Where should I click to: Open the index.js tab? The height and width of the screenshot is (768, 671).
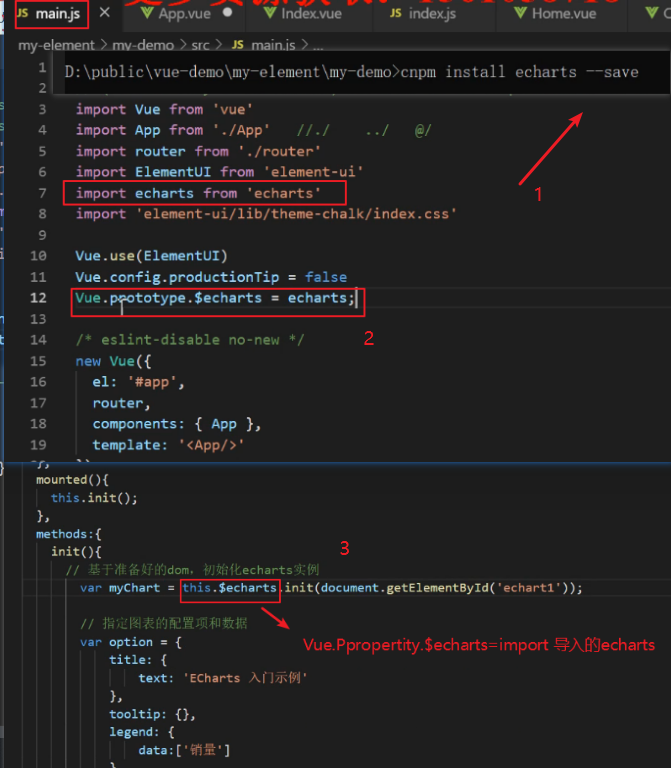coord(432,14)
